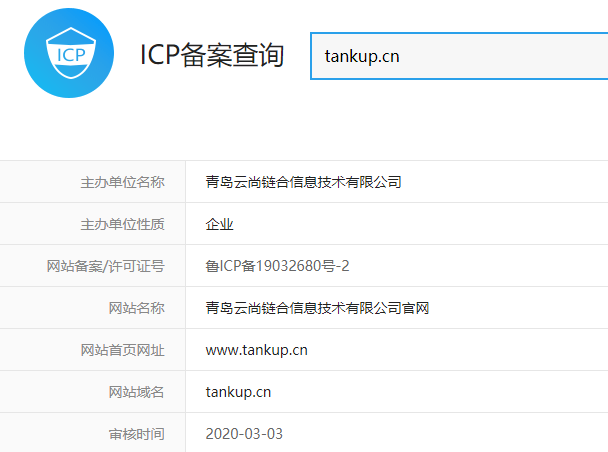Click the site name ending in 官网
This screenshot has width=608, height=452.
pyautogui.click(x=317, y=308)
